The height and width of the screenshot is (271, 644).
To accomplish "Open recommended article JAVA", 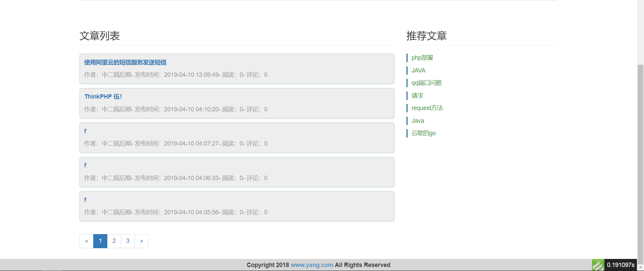I will click(x=418, y=70).
